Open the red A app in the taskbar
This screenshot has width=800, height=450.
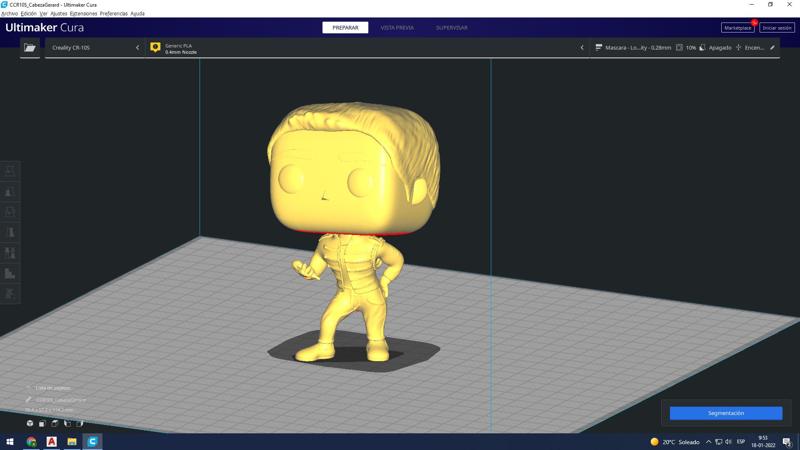52,441
